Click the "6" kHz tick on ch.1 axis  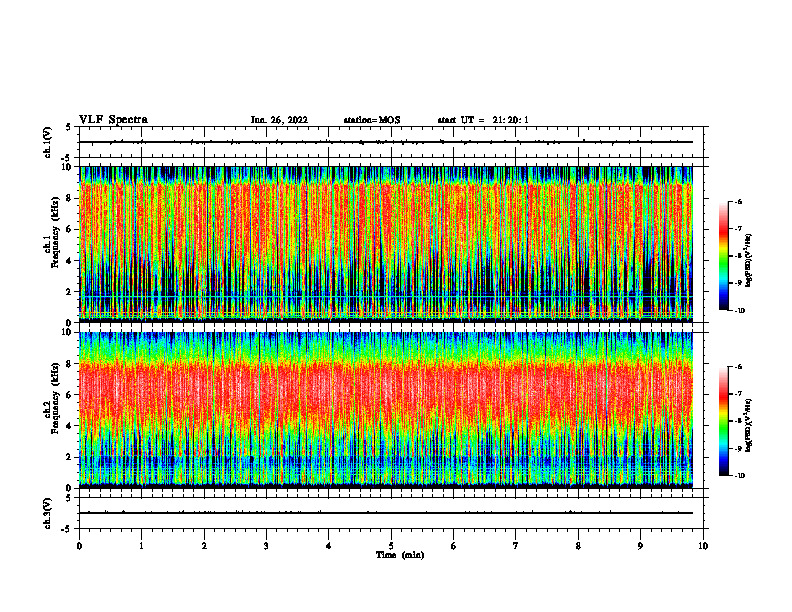pyautogui.click(x=69, y=229)
